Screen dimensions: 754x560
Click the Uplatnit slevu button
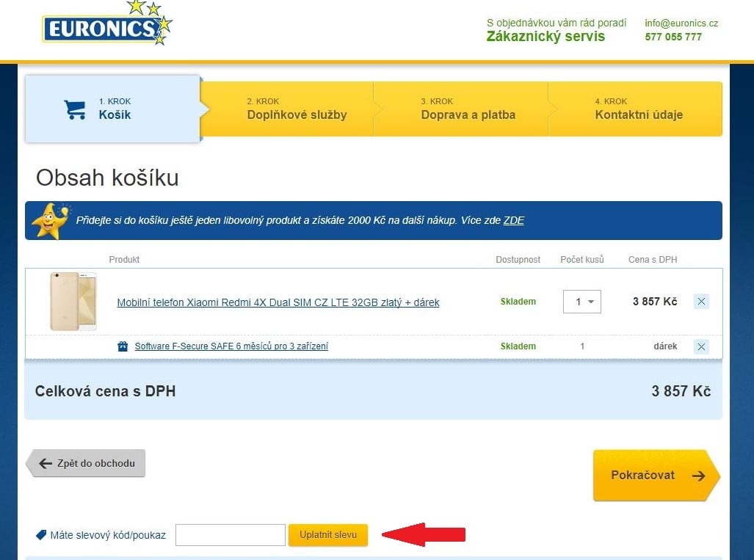click(x=328, y=534)
